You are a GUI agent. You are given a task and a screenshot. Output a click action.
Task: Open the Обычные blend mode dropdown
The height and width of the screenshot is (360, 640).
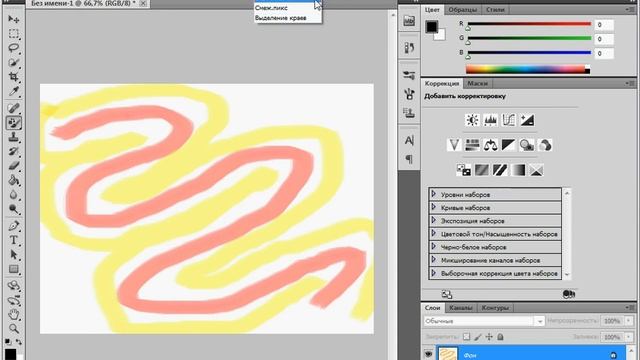[x=484, y=321]
